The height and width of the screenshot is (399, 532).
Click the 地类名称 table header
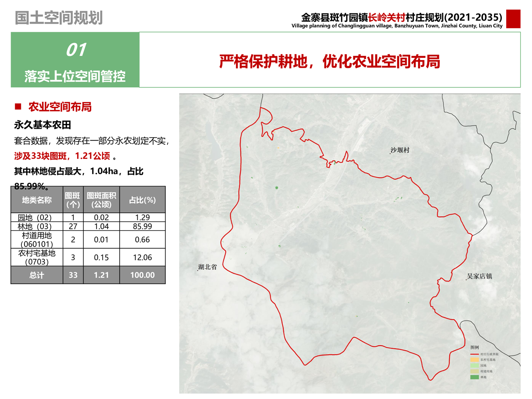[37, 200]
